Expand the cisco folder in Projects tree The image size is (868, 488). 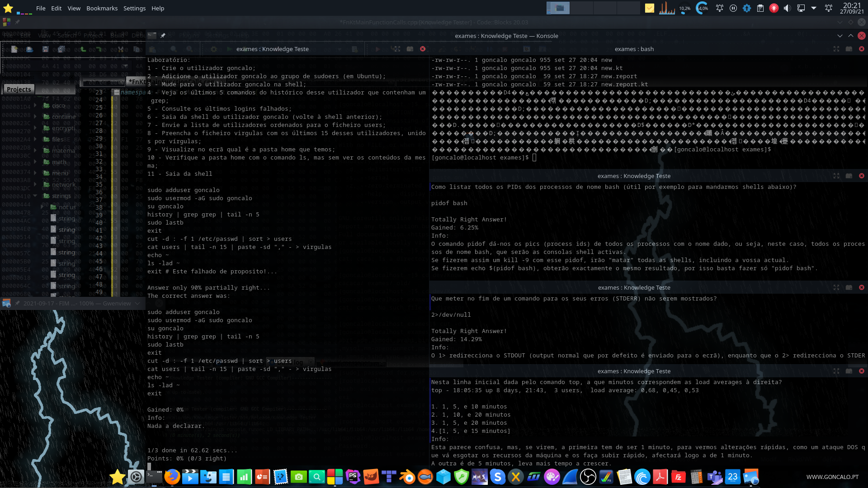tap(35, 105)
